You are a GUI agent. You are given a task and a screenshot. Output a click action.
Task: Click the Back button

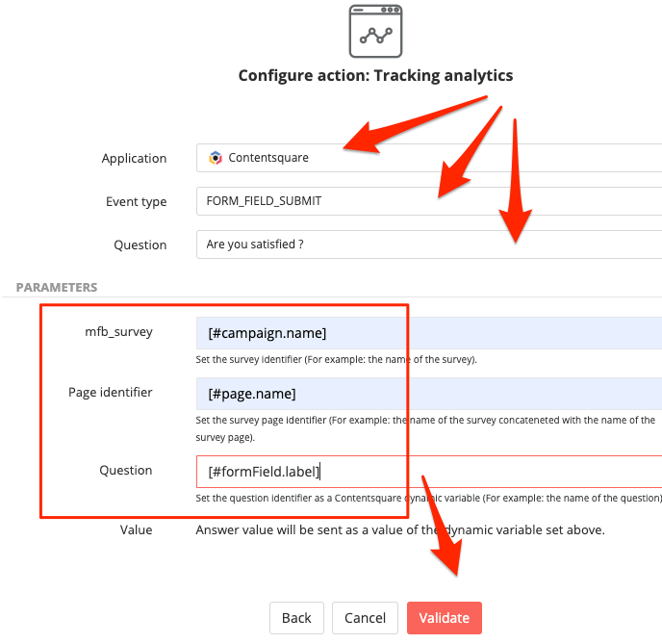[x=296, y=618]
